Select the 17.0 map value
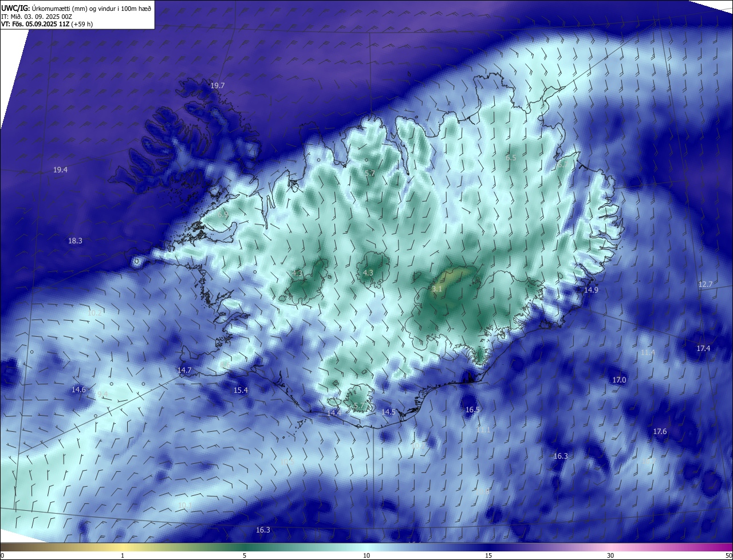Screen dimensions: 733x560 620,380
